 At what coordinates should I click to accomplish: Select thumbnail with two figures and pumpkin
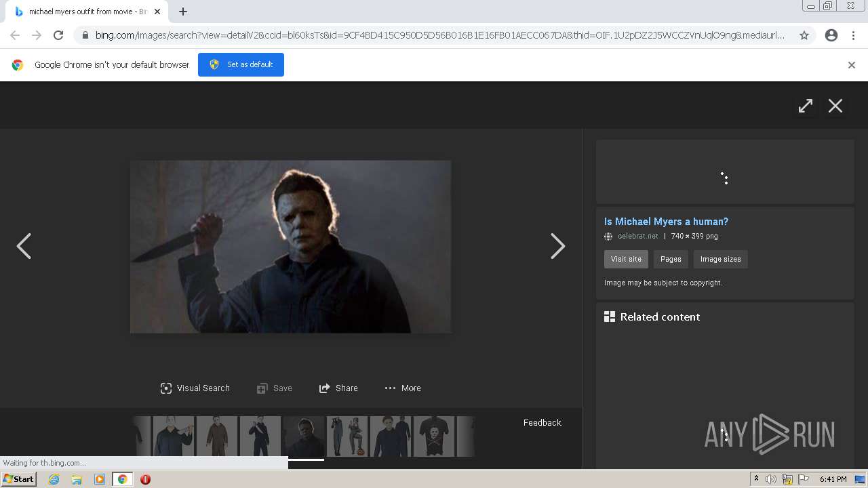[x=347, y=436]
